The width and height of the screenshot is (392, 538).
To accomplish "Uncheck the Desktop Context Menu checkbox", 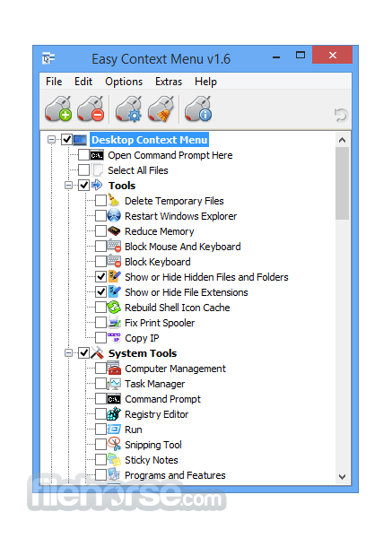I will pos(67,140).
